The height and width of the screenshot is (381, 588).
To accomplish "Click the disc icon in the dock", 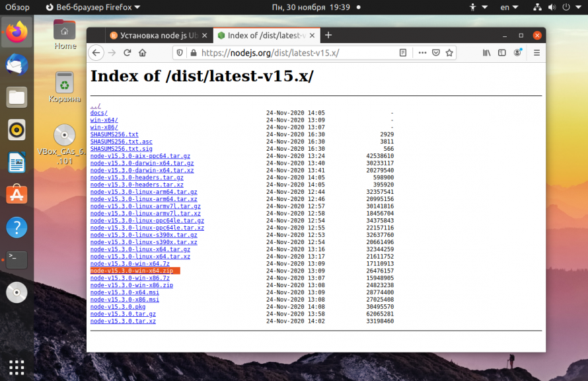I will [x=17, y=292].
